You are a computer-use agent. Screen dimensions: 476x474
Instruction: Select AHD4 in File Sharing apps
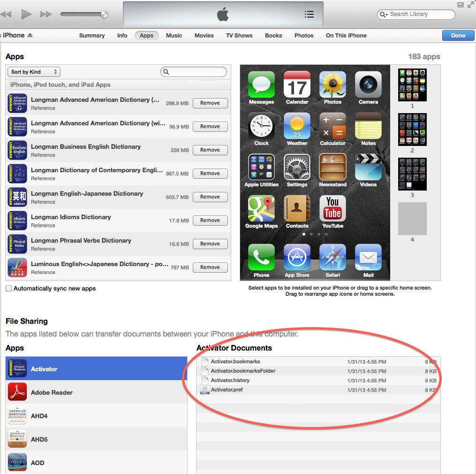[96, 416]
